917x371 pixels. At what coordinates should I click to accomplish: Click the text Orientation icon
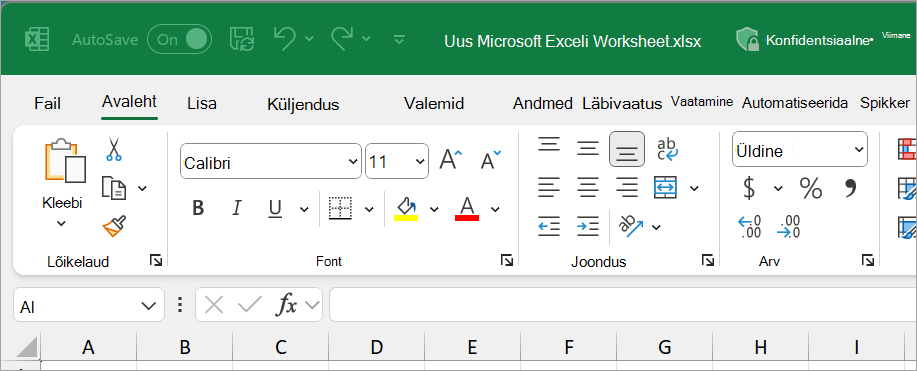click(631, 226)
